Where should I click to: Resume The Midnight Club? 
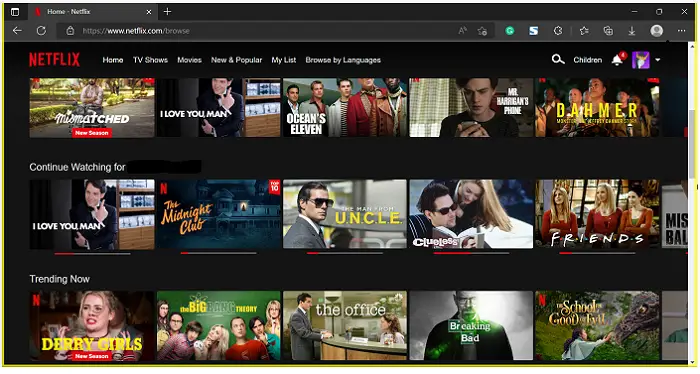point(218,214)
